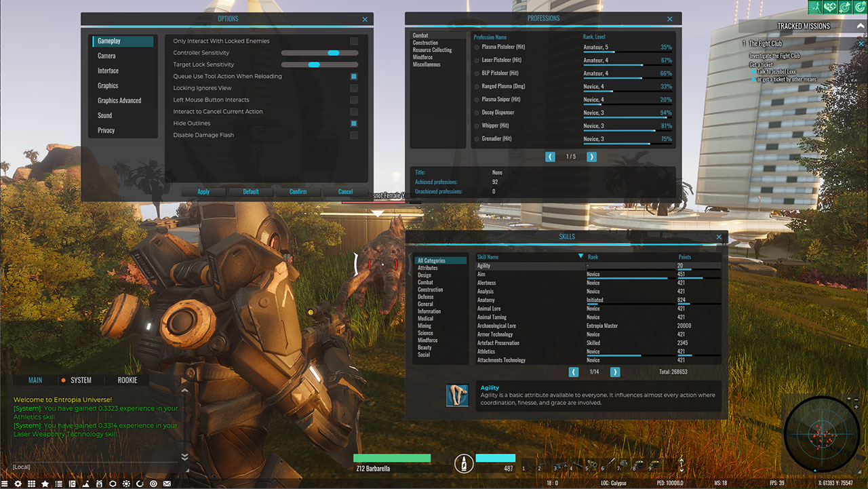The width and height of the screenshot is (868, 489).
Task: Go to next page in Professions
Action: pos(591,157)
